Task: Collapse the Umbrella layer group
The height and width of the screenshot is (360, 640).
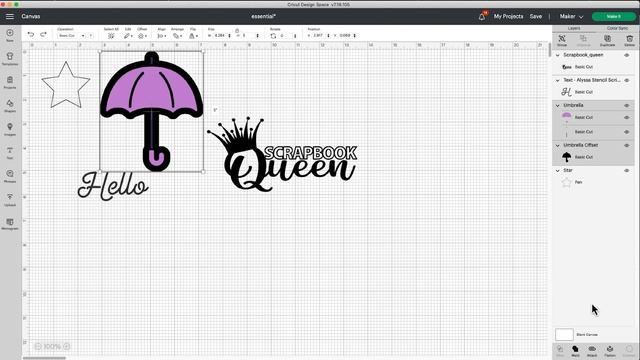Action: [558, 105]
